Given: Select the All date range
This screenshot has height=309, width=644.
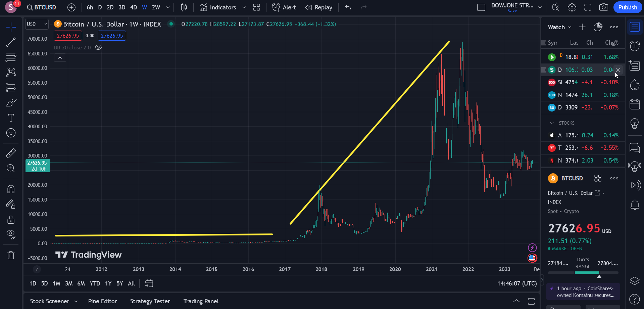Looking at the screenshot, I should pyautogui.click(x=132, y=283).
